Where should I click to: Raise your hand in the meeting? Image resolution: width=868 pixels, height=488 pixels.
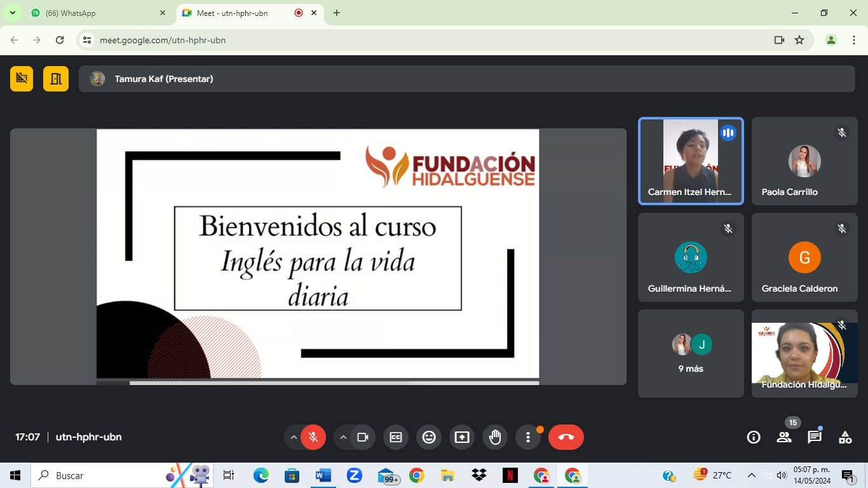click(495, 437)
